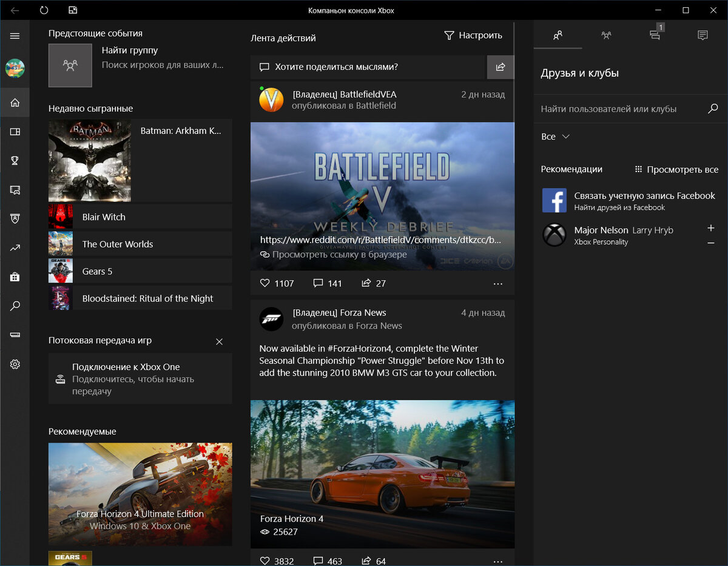The width and height of the screenshot is (728, 566).
Task: Open the Achievements trophy icon
Action: click(x=15, y=161)
